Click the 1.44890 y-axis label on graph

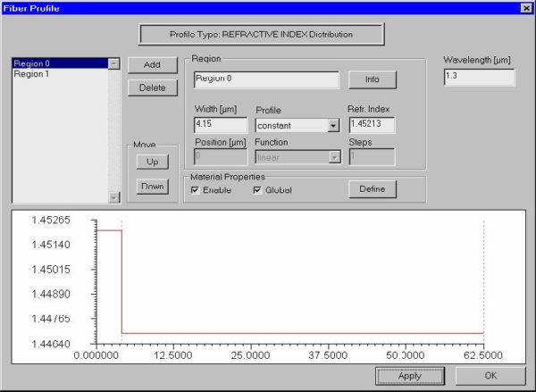pos(51,294)
